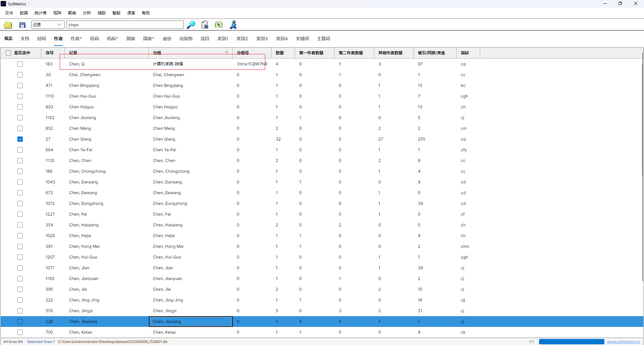The height and width of the screenshot is (345, 644).
Task: Open the 指数 menu
Action: 102,13
